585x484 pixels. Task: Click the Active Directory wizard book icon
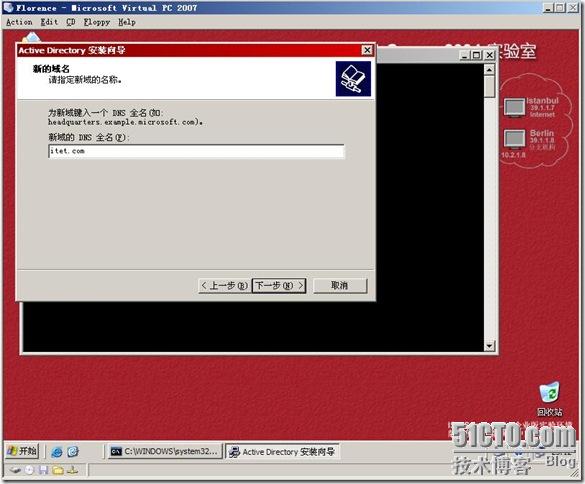(x=353, y=79)
